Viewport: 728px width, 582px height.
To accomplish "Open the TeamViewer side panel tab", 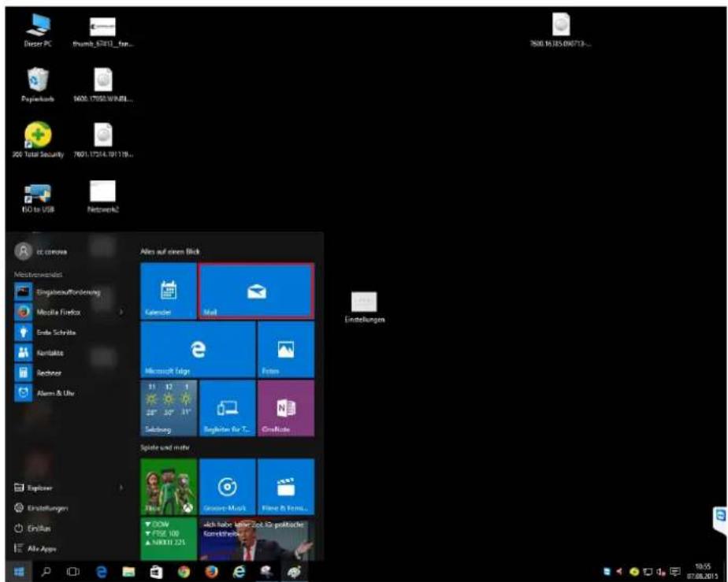I will tap(721, 521).
